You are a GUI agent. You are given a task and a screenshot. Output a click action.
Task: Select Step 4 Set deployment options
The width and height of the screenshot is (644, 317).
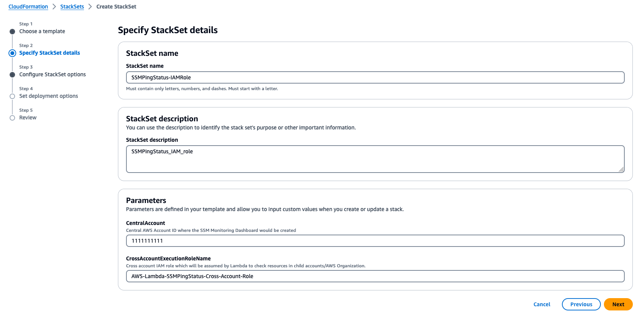(x=49, y=96)
